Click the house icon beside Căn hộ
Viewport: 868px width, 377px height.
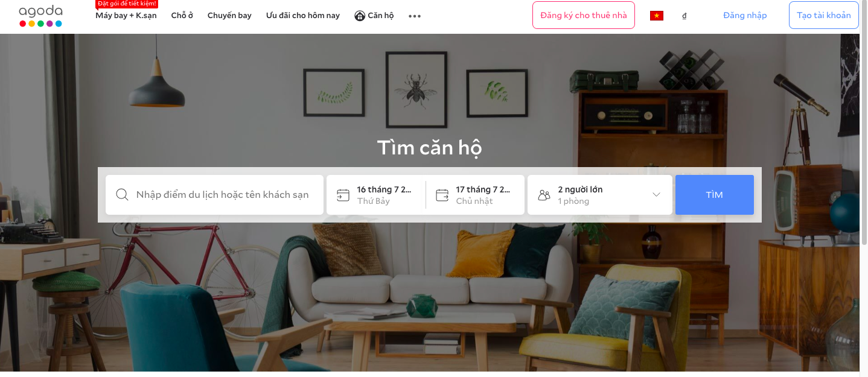[x=360, y=16]
